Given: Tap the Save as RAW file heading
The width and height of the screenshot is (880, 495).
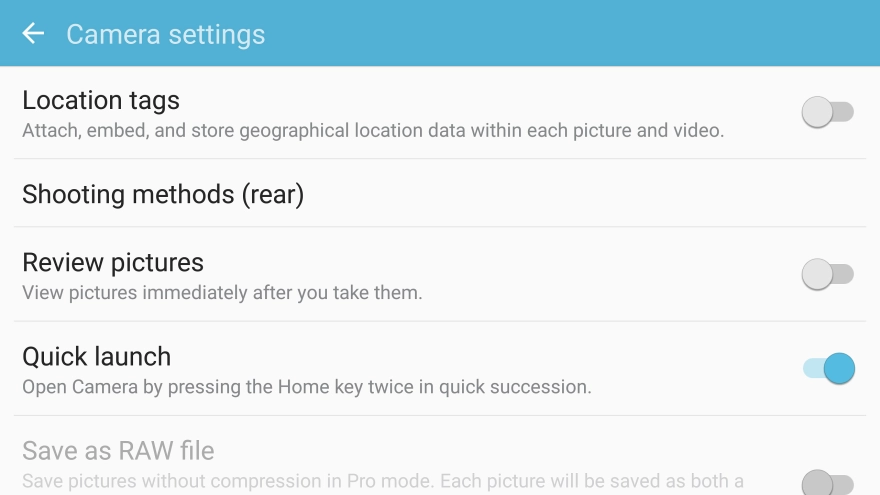Looking at the screenshot, I should coord(118,451).
